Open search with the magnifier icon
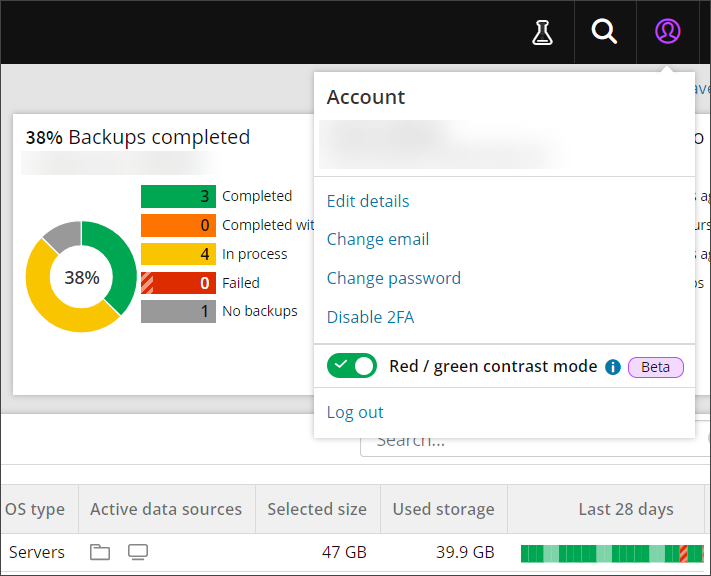Screen dimensions: 711x576 pyautogui.click(x=604, y=32)
